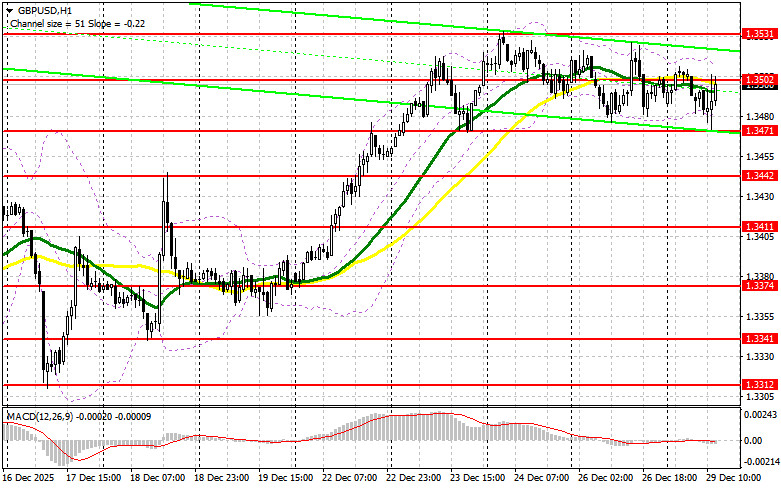The image size is (781, 489).
Task: Click the 1.3405 price scale value
Action: (760, 237)
